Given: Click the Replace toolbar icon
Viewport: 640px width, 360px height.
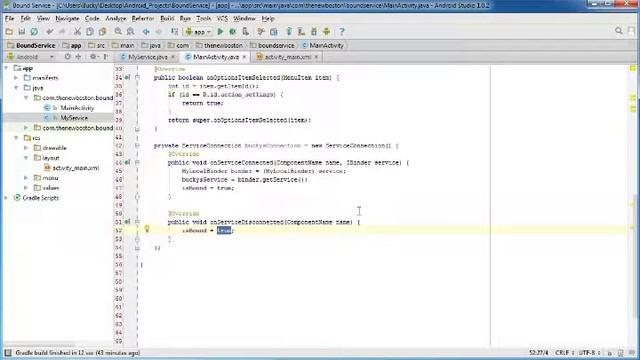Looking at the screenshot, I should [131, 31].
